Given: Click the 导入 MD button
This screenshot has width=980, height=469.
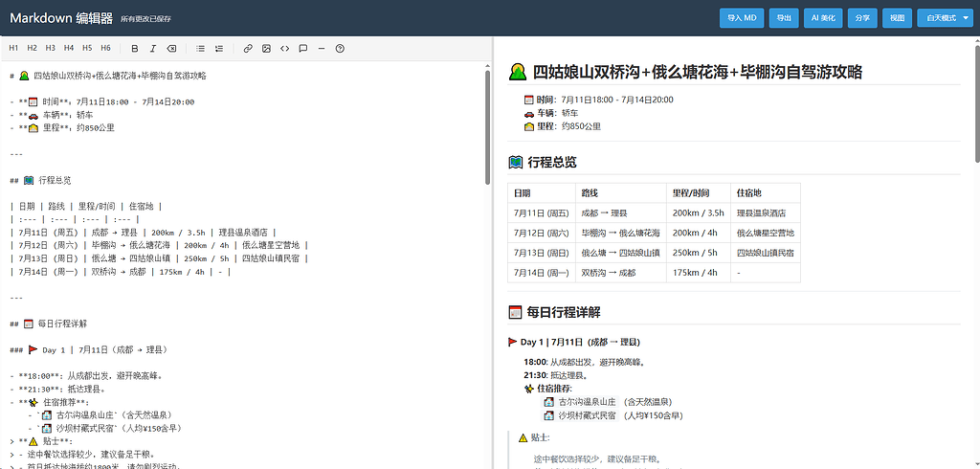Looking at the screenshot, I should point(742,18).
